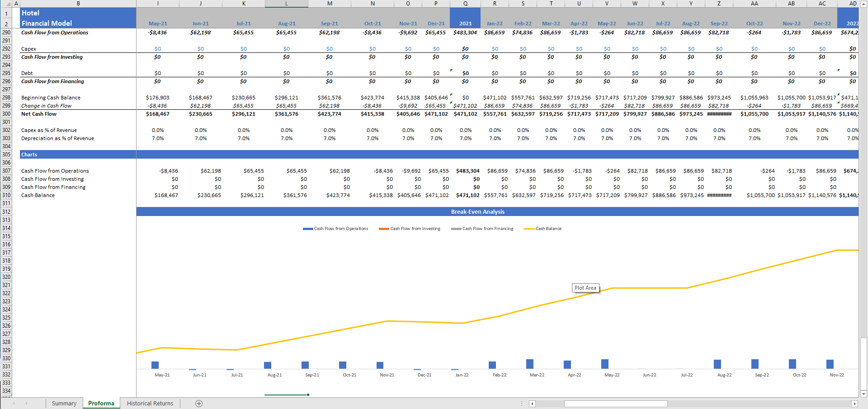Viewport: 868px width, 409px height.
Task: Click the Capex row label in row 292
Action: pos(28,49)
